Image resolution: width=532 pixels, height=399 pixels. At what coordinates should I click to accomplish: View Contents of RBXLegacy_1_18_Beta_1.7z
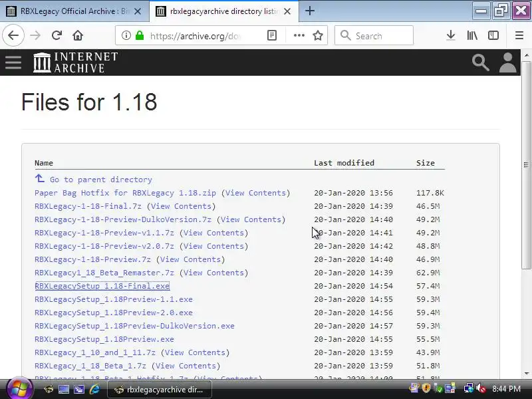click(x=186, y=366)
